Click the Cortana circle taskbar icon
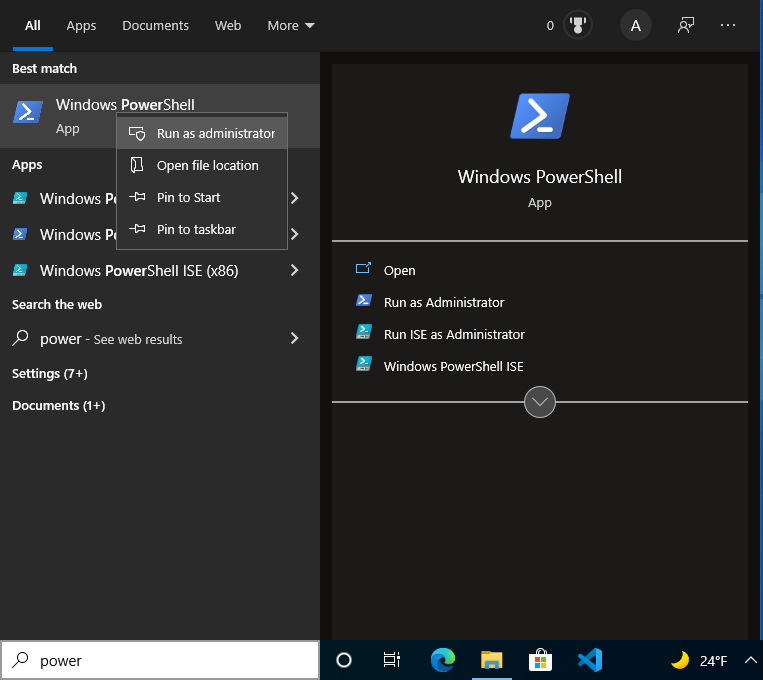Viewport: 763px width, 680px height. pyautogui.click(x=344, y=660)
